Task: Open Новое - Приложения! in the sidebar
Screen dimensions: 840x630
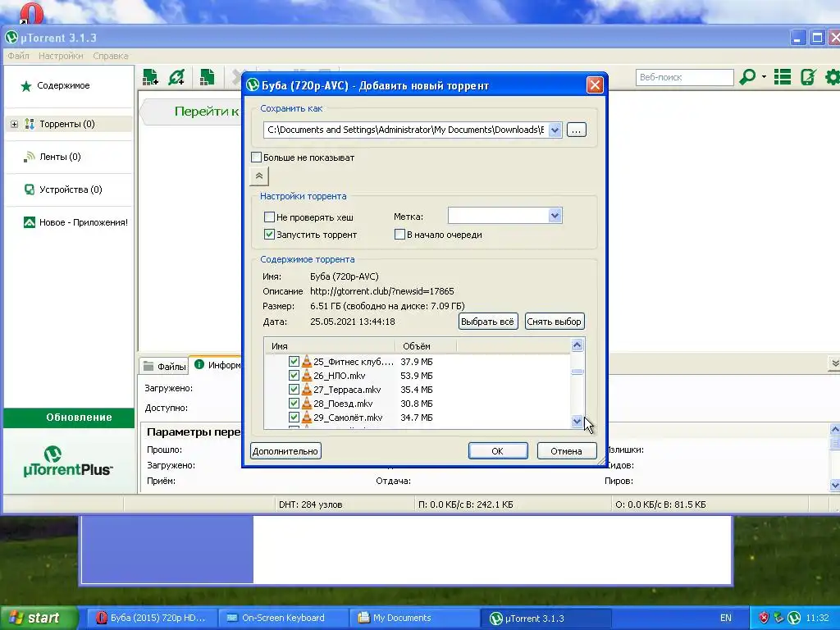Action: 84,222
